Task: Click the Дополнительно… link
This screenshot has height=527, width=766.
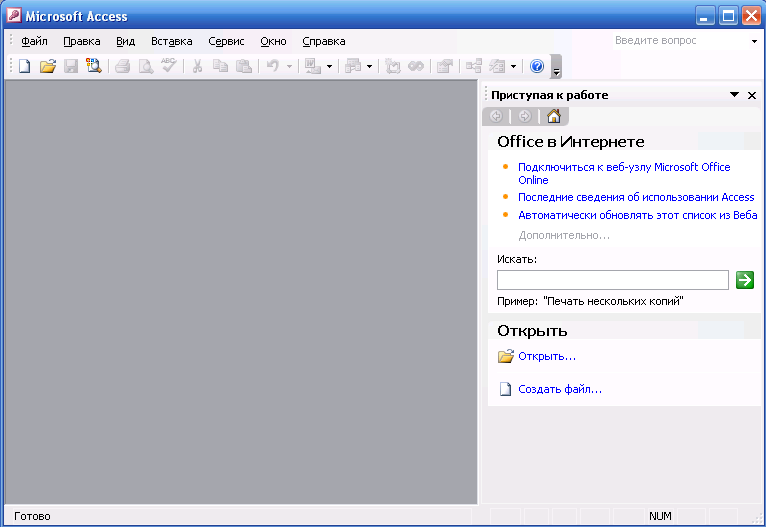Action: pyautogui.click(x=564, y=235)
